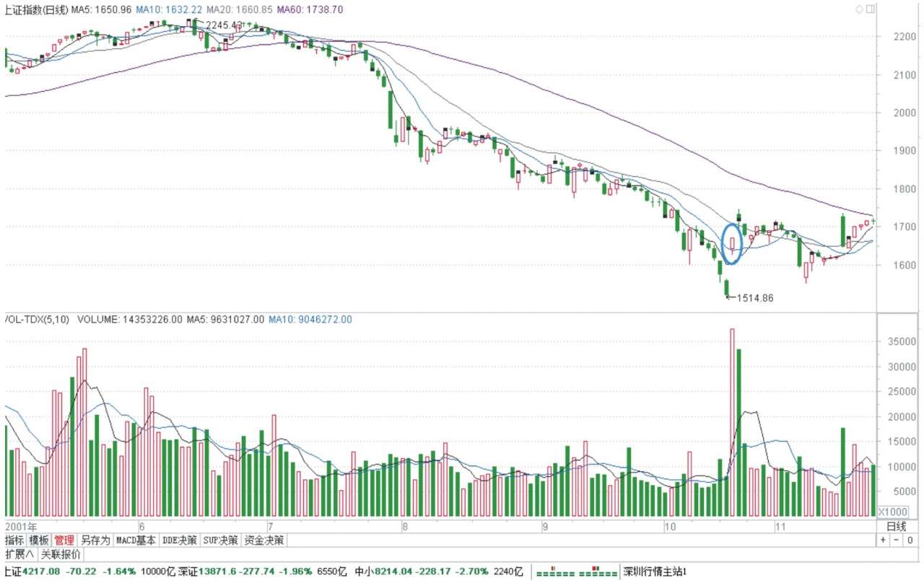Select the 管理 tab
The width and height of the screenshot is (924, 581).
tap(64, 540)
